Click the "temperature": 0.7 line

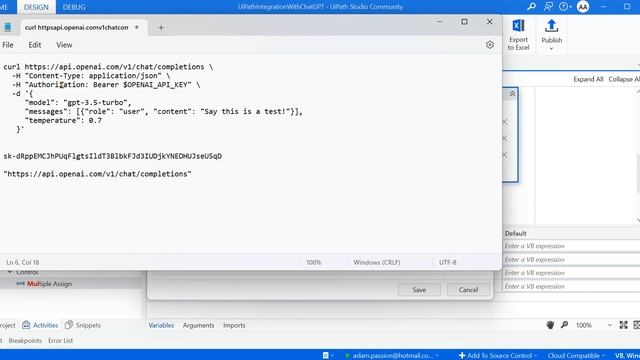click(x=63, y=120)
